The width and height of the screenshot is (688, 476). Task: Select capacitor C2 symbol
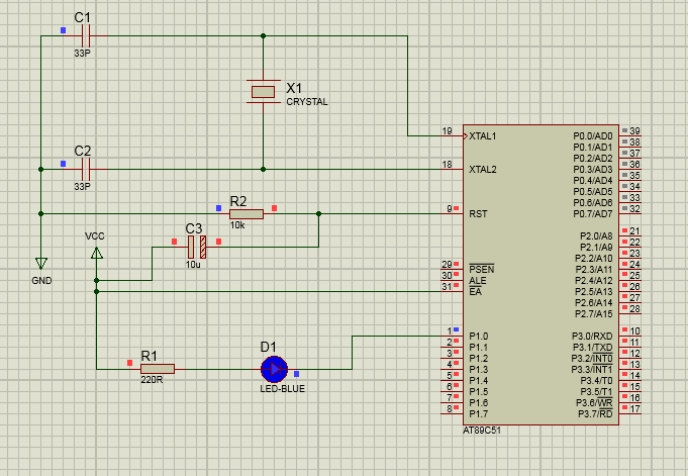(x=84, y=169)
